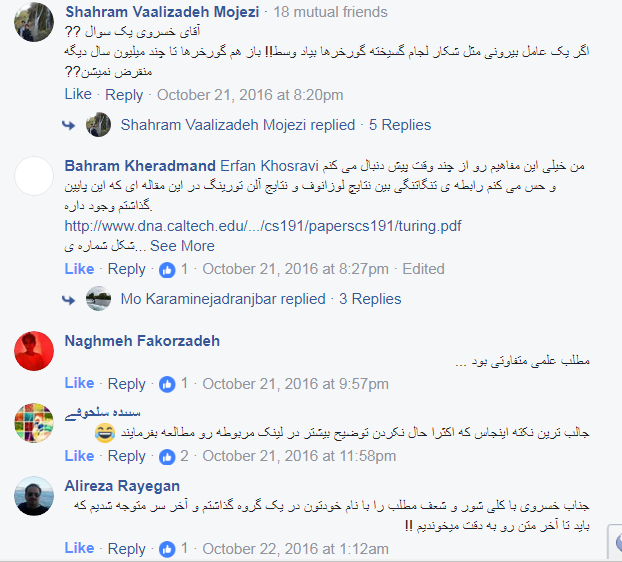
Task: Open Shahram Vaalizadeh Mojezi's profile picture
Action: 34,22
